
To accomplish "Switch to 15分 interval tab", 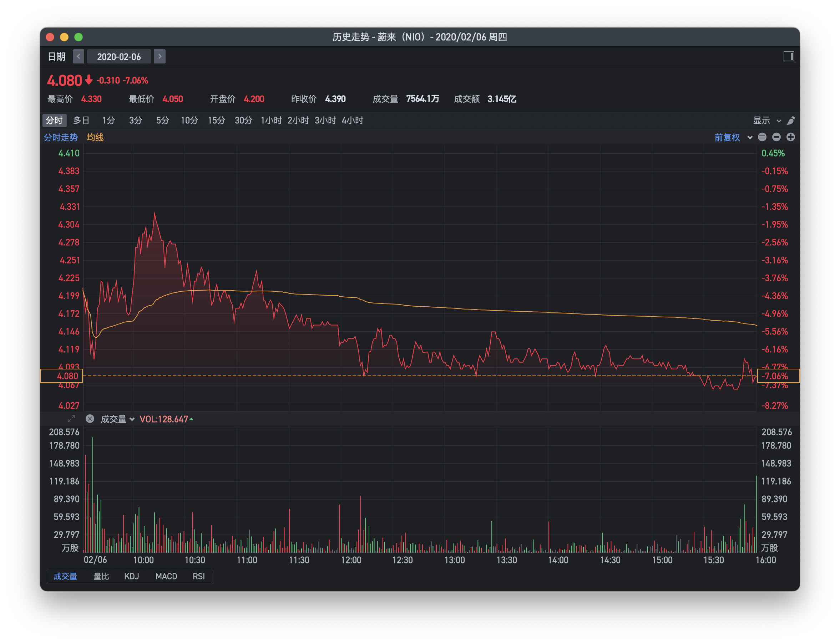I will (216, 121).
